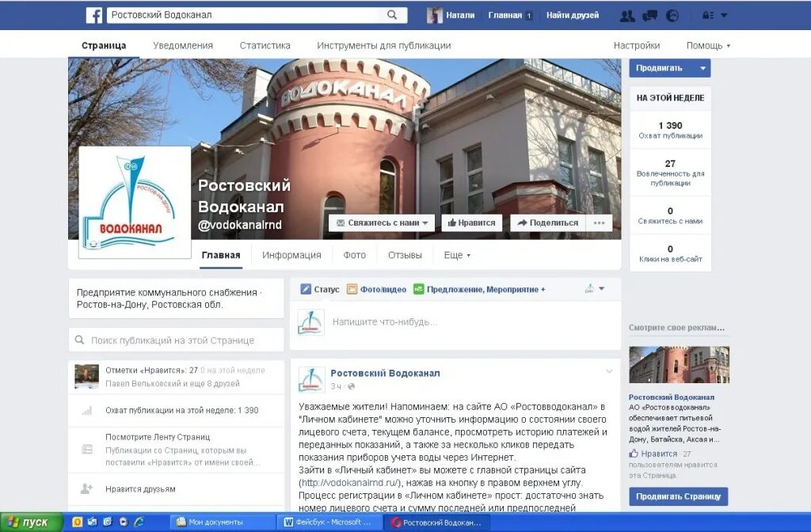The image size is (811, 532).
Task: Expand the Продвигать dropdown arrow
Action: tap(703, 68)
